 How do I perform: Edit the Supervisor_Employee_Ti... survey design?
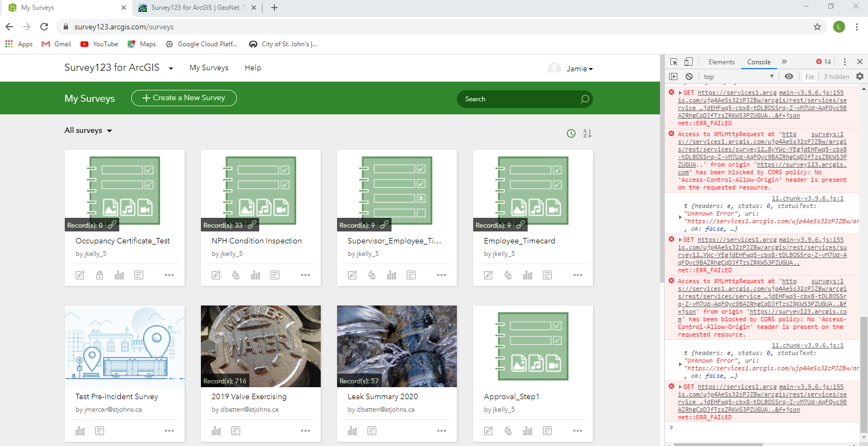(352, 275)
